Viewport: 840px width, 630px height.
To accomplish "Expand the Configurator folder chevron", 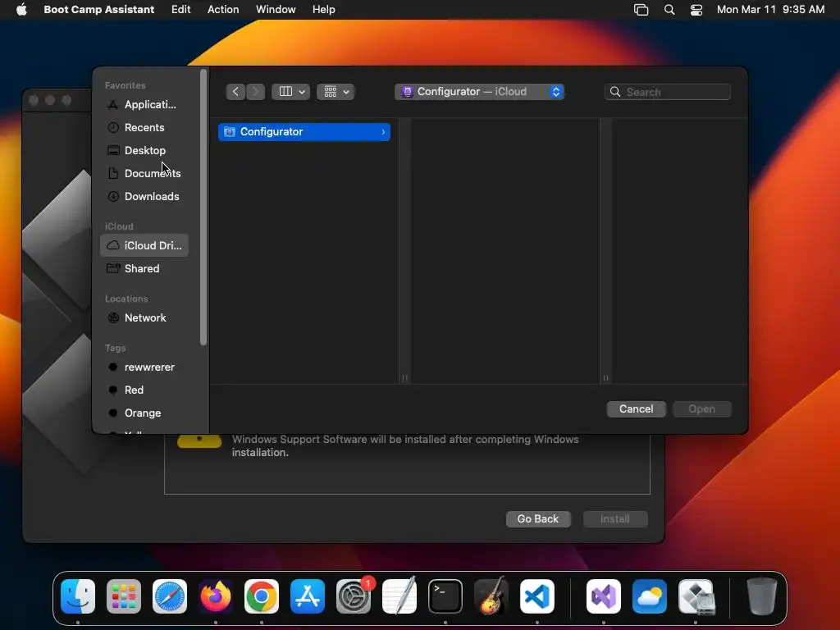I will 383,132.
